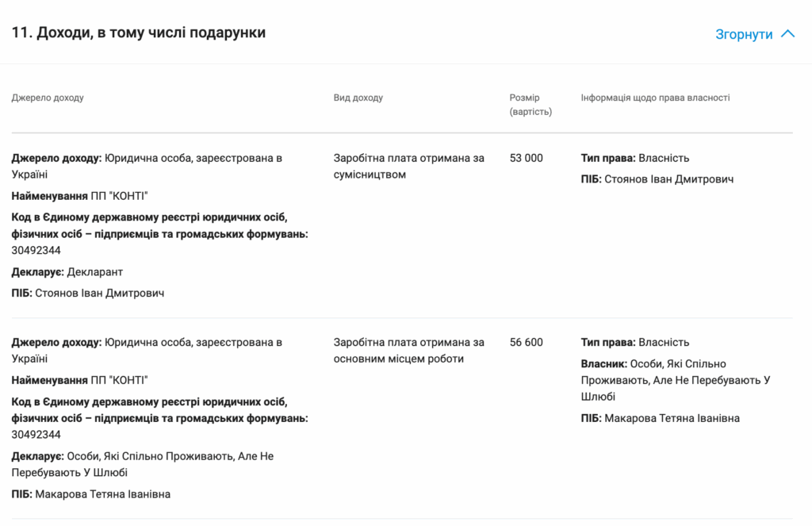Click "Тип права: Власність" in first row

point(634,158)
